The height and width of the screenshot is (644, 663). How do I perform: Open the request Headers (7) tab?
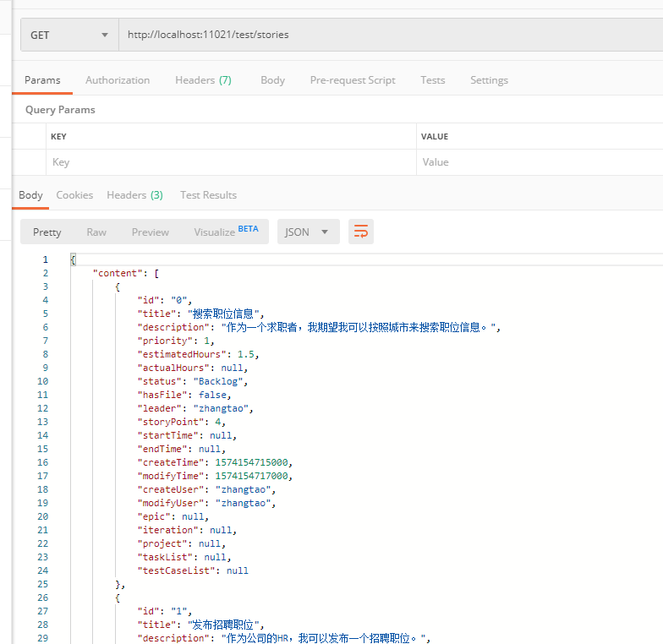click(x=203, y=80)
